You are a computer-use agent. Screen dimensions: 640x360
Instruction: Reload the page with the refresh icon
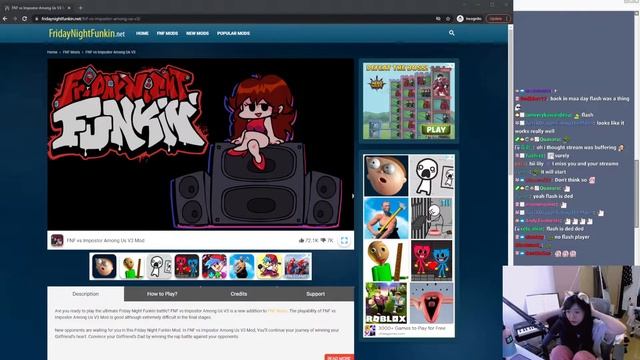(24, 19)
